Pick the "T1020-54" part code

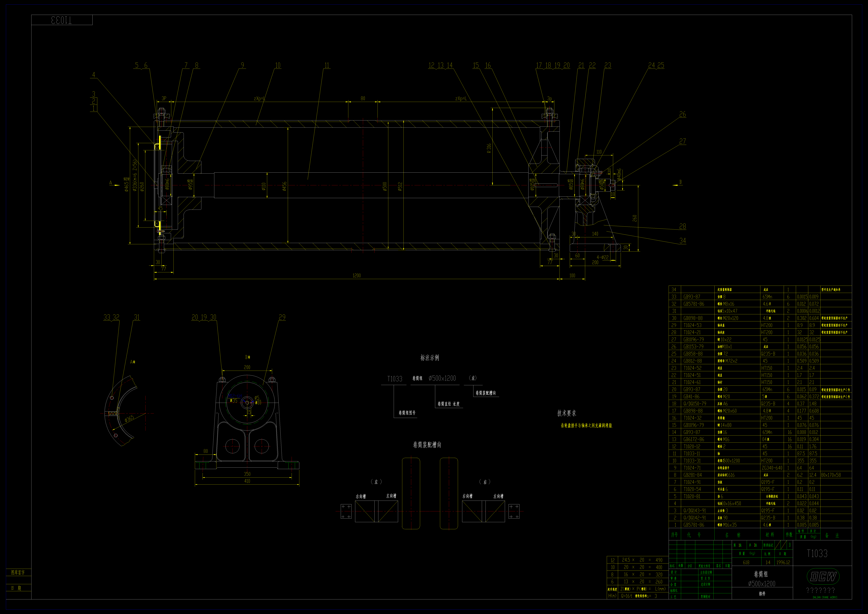click(x=692, y=489)
